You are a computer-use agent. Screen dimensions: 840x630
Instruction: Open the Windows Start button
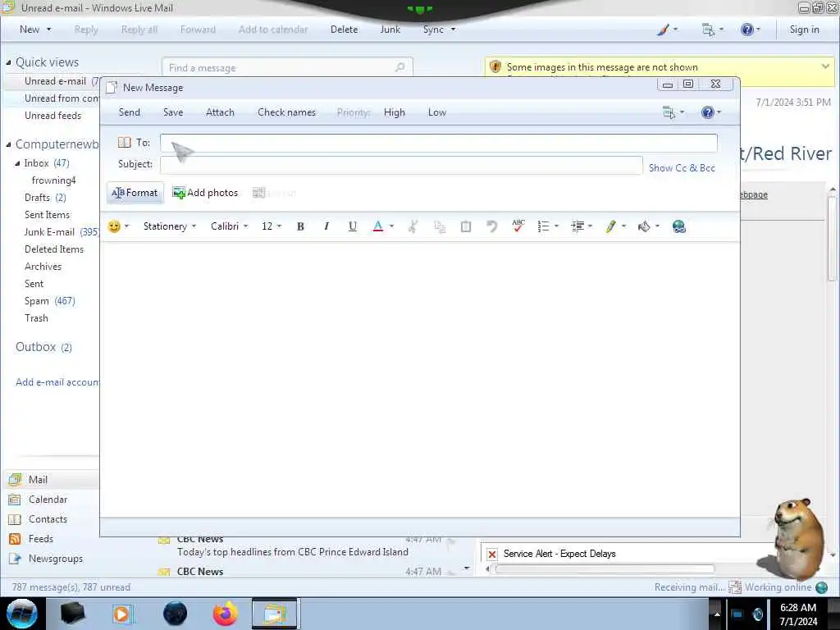point(22,614)
